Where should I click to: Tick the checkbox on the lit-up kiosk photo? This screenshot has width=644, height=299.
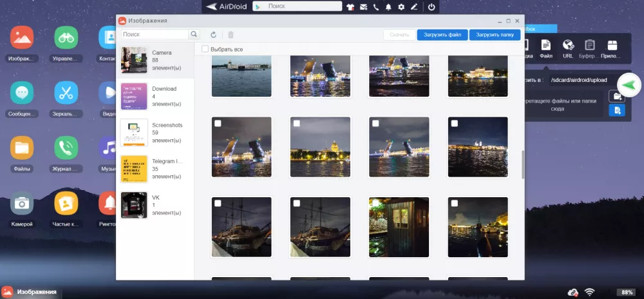[x=375, y=203]
